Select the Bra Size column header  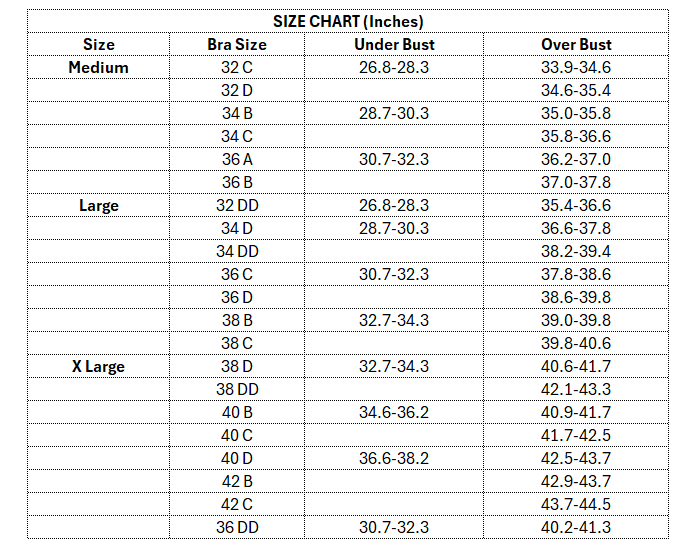tap(237, 44)
